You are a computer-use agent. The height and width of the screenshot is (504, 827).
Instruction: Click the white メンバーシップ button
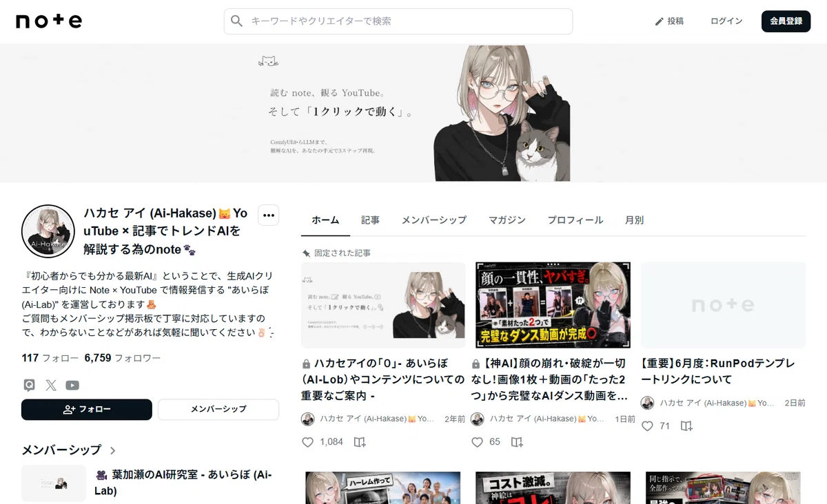(x=218, y=409)
